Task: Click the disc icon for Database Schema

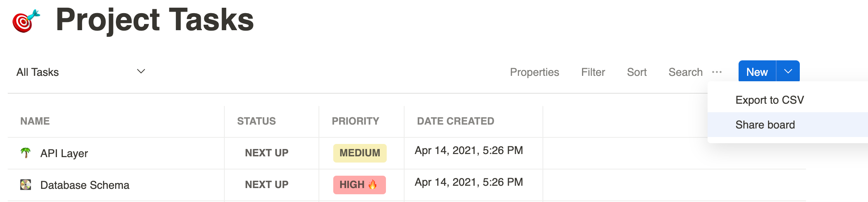Action: [x=26, y=185]
